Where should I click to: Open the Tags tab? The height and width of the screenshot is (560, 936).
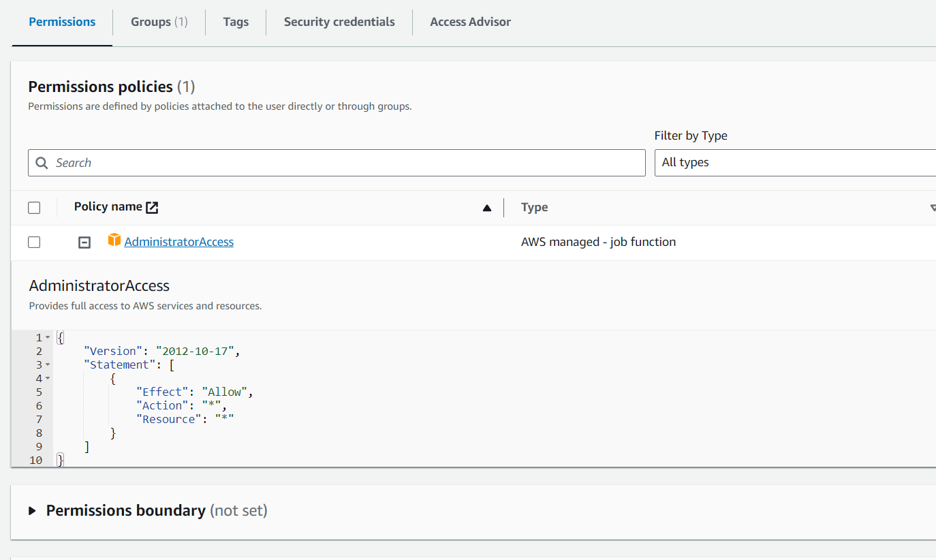point(236,22)
